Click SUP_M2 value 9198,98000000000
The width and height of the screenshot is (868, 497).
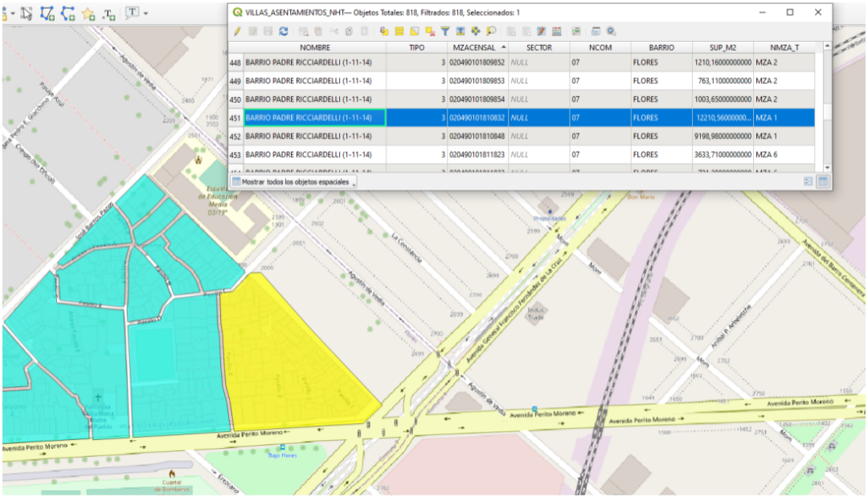(x=723, y=136)
